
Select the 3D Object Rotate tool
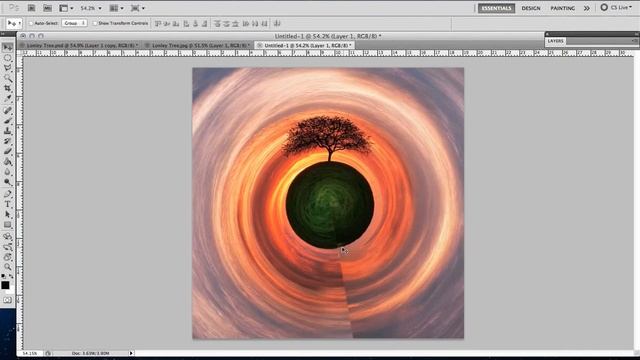[x=7, y=236]
